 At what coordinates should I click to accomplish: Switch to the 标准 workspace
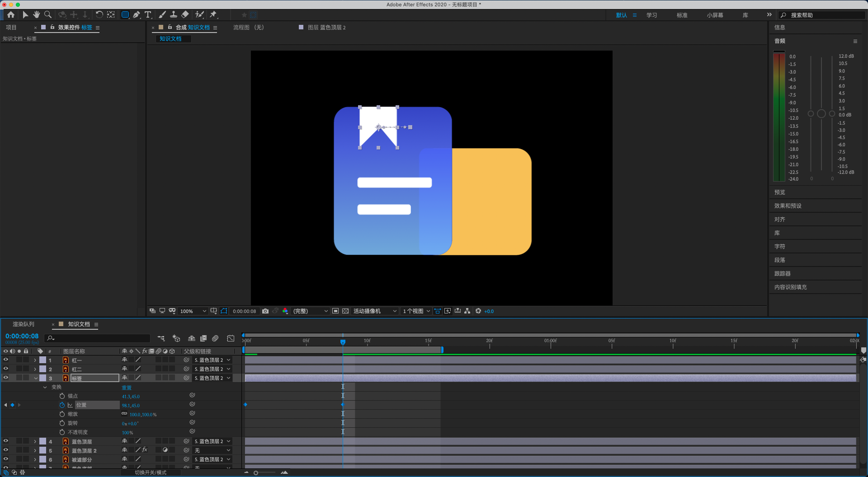(682, 15)
